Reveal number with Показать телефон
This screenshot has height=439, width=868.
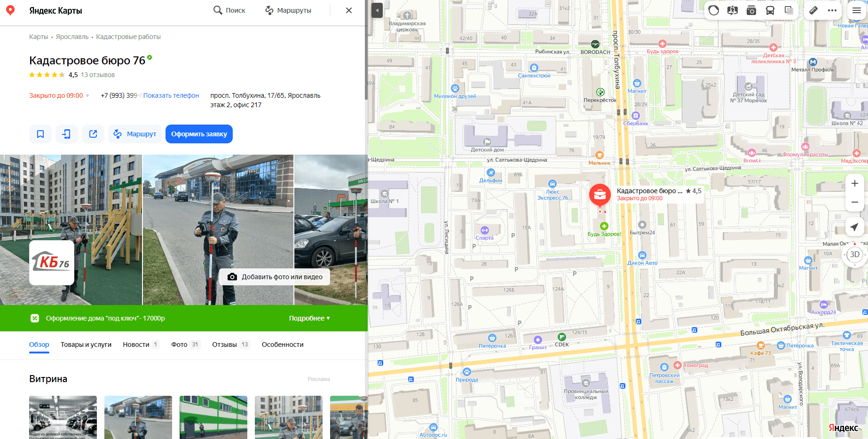click(171, 95)
